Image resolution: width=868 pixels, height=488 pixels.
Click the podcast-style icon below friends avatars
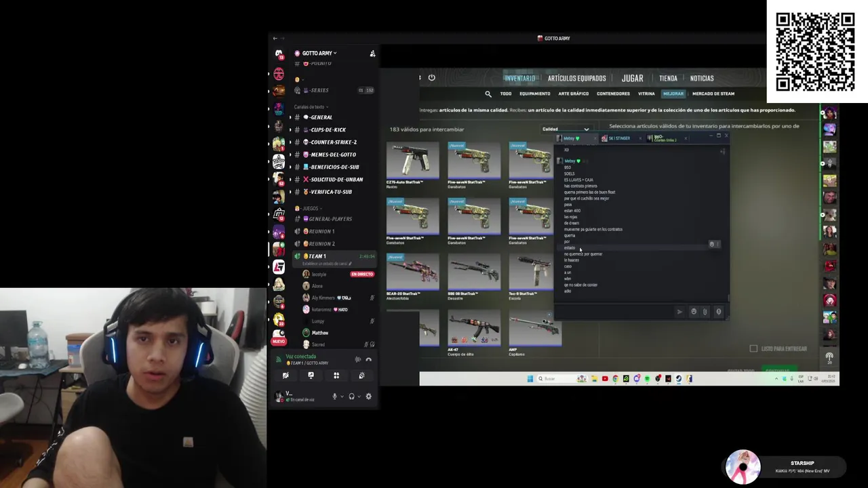[829, 357]
